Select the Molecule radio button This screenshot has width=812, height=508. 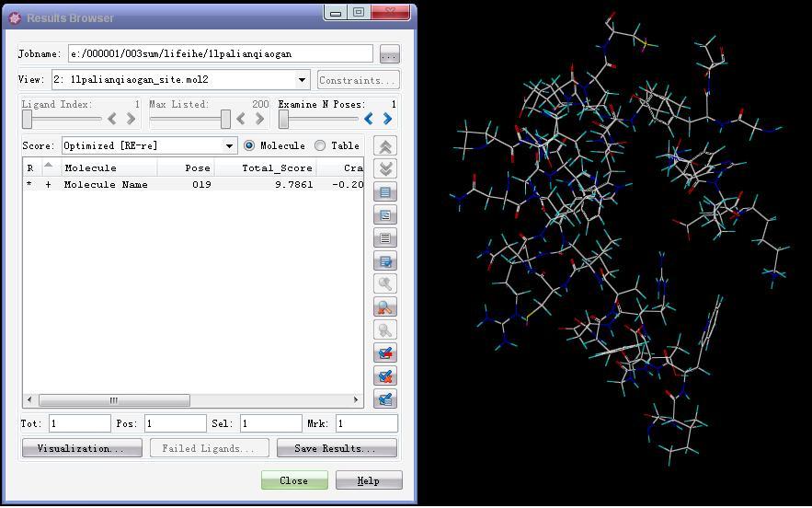pos(249,145)
